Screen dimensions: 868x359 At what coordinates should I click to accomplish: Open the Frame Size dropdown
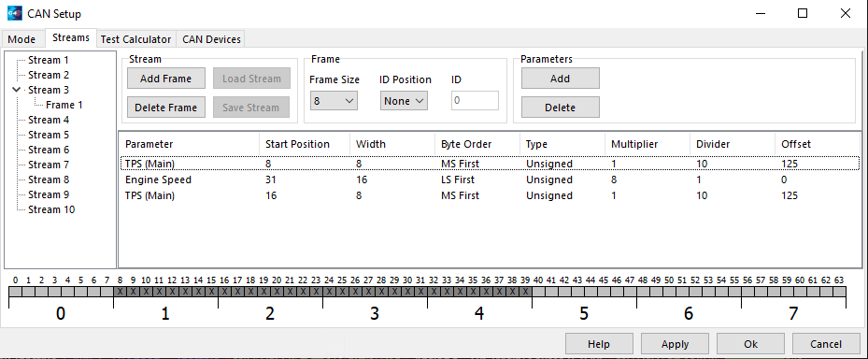tap(334, 101)
